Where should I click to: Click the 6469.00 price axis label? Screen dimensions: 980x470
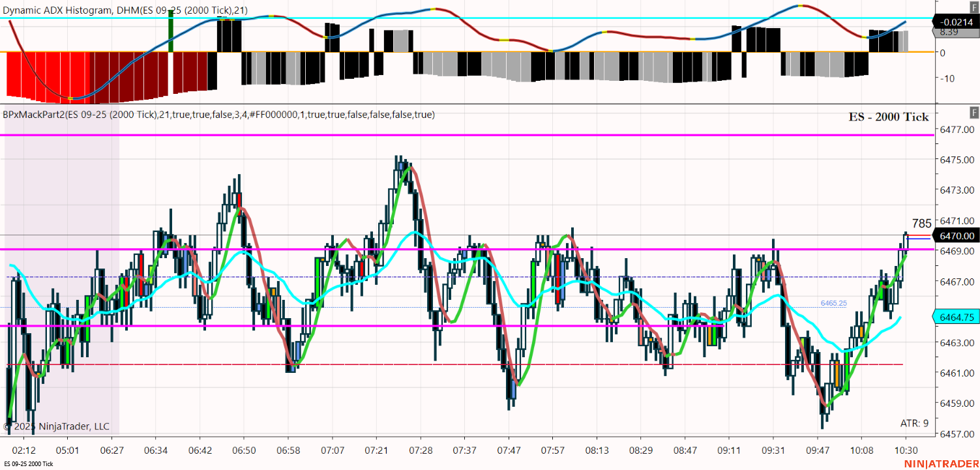958,251
